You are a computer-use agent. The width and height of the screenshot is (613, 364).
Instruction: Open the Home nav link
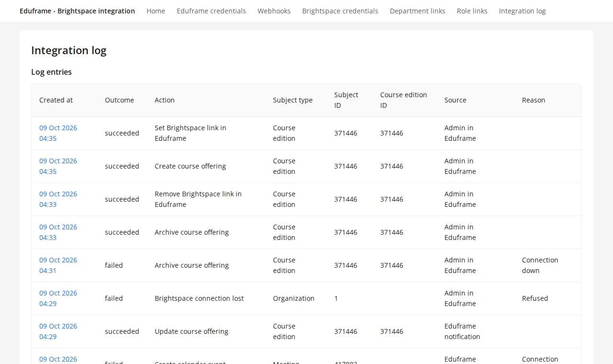[x=156, y=11]
